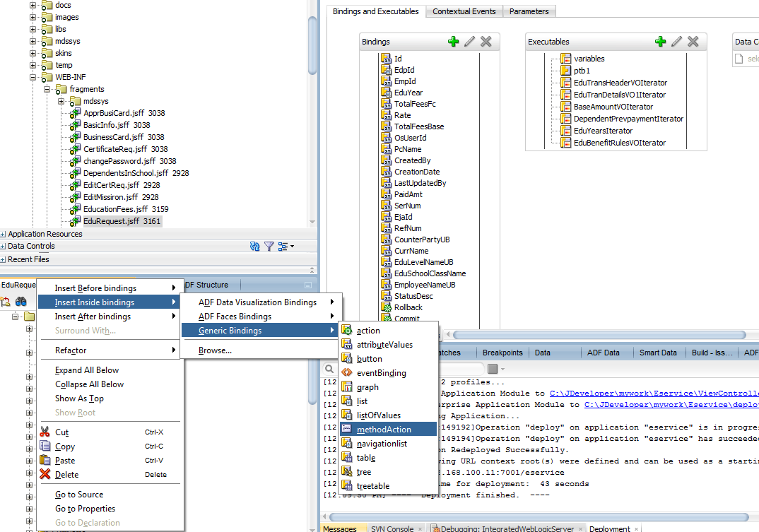Click the binoculars find icon in Structure pane
Viewport: 759px width, 532px height.
(21, 302)
